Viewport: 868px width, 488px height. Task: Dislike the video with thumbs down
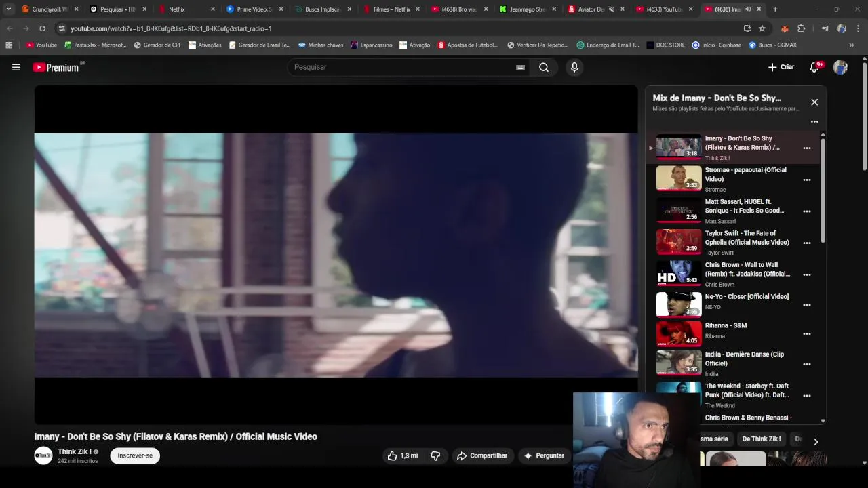[436, 455]
